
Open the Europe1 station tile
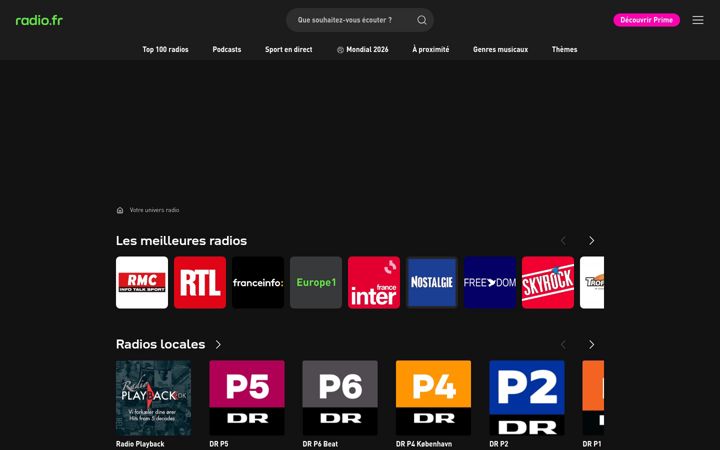pyautogui.click(x=316, y=282)
